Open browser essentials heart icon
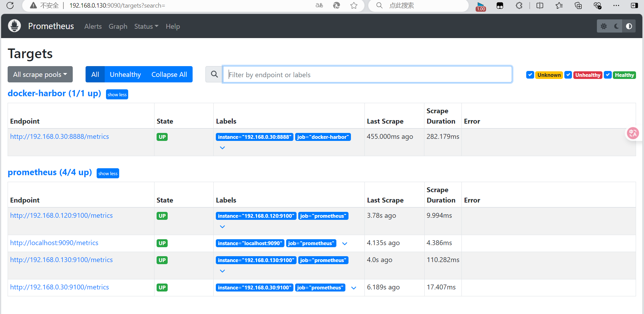This screenshot has width=644, height=314. (598, 6)
